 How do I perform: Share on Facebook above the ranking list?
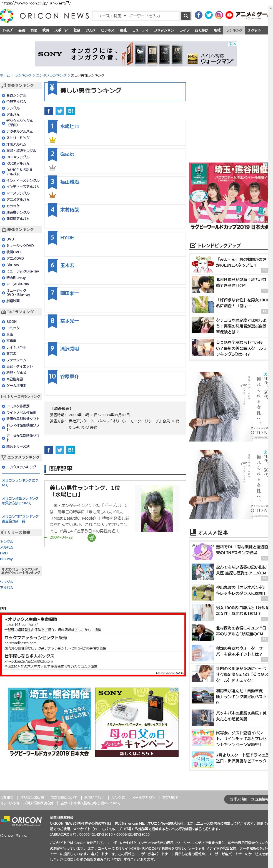(x=49, y=111)
